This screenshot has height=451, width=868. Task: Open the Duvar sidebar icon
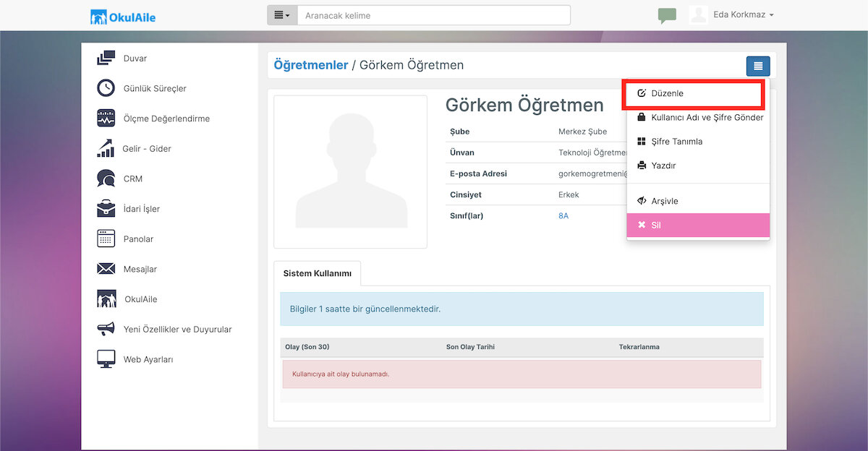pos(106,59)
